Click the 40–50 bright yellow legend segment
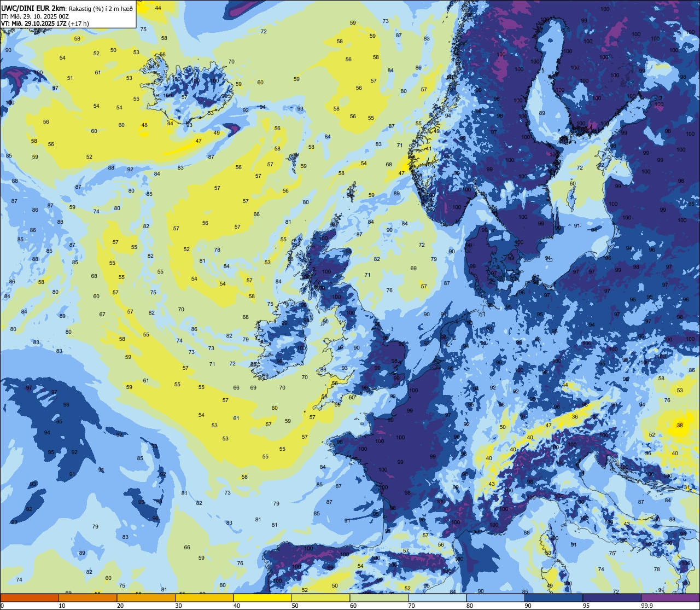700x610 pixels. pos(262,597)
